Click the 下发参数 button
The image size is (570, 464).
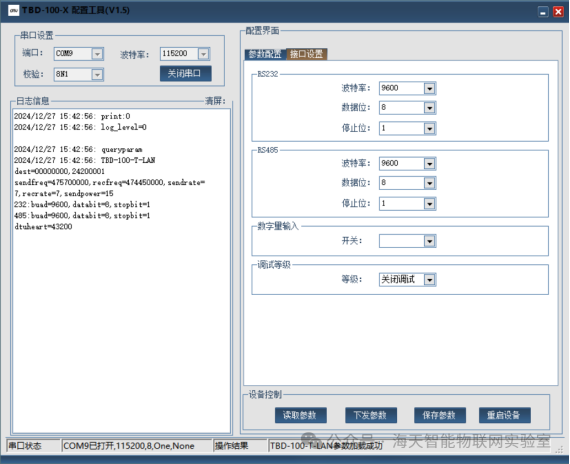[371, 415]
